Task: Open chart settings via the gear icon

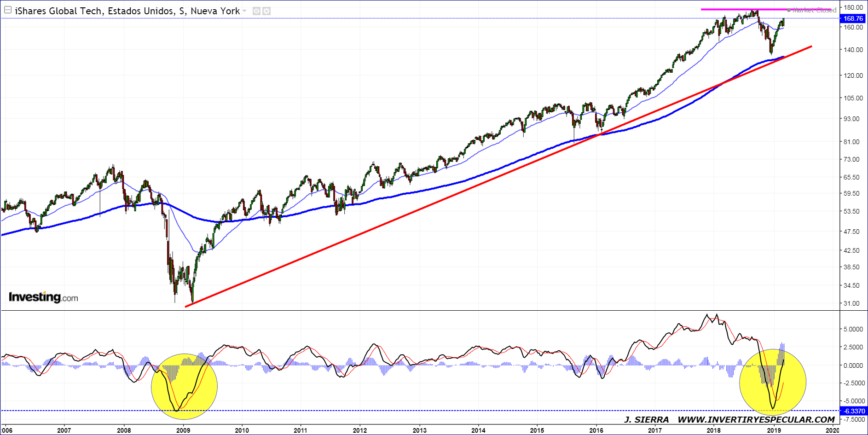Action: coord(266,11)
